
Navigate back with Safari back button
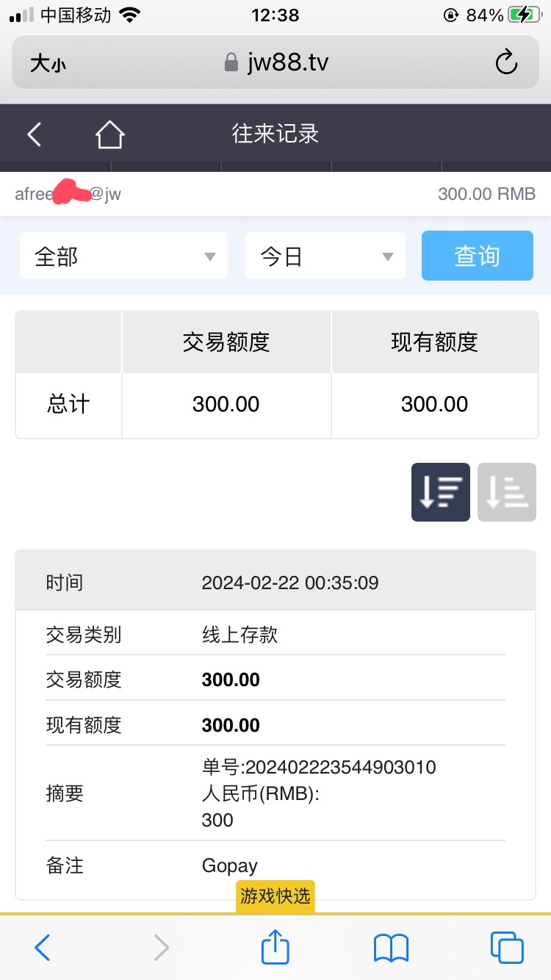coord(43,947)
